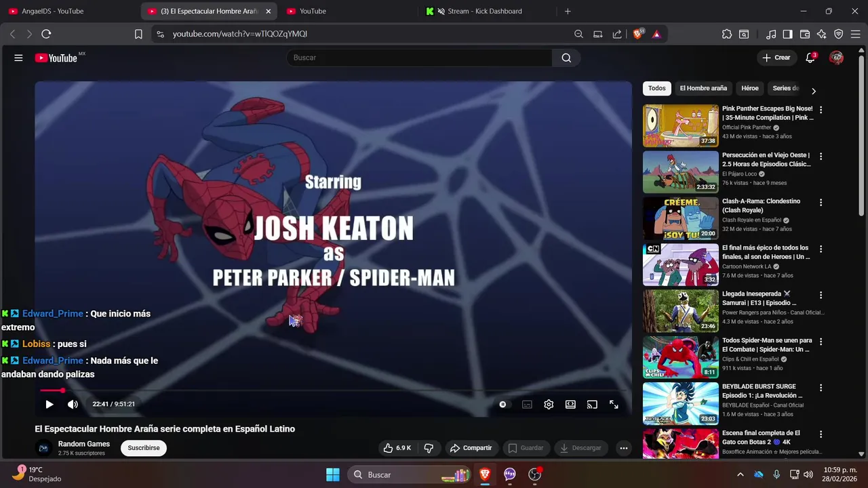Open a new browser tab
The image size is (868, 488).
[568, 11]
